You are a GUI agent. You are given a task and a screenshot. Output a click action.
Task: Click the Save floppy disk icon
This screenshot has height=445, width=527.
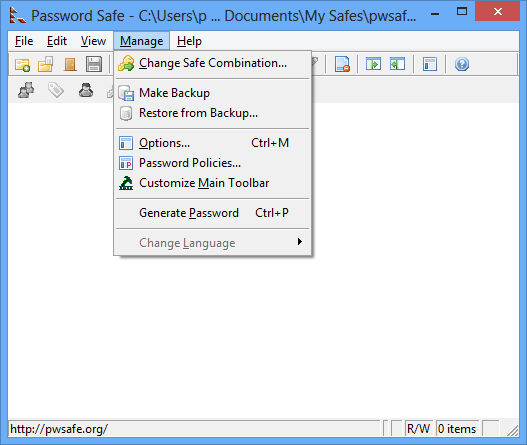(x=94, y=64)
